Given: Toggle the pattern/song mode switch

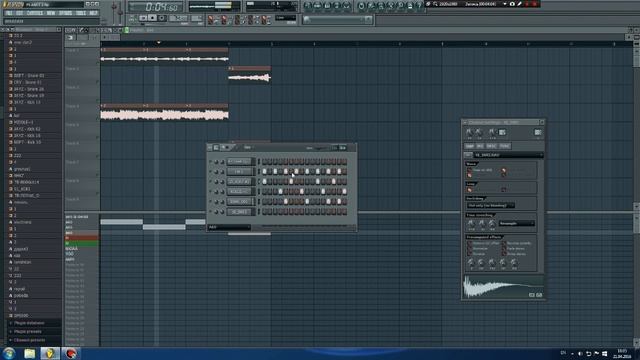Looking at the screenshot, I should point(132,18).
